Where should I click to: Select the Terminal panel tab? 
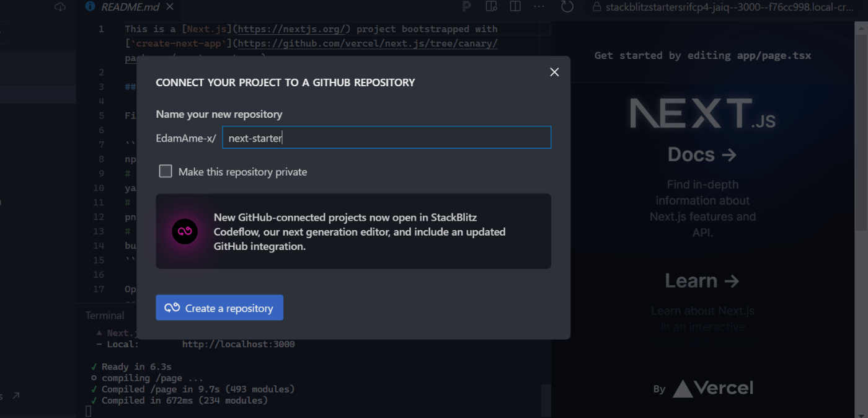(105, 315)
